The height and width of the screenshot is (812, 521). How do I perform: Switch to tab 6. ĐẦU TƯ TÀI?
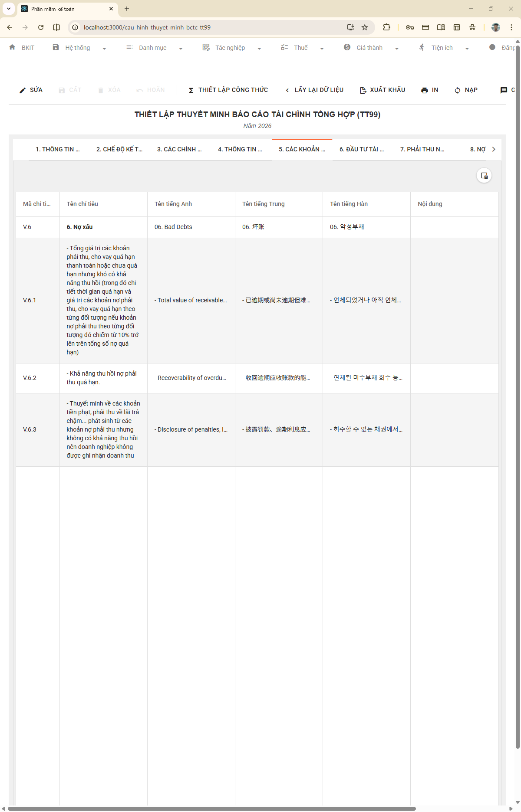[363, 150]
